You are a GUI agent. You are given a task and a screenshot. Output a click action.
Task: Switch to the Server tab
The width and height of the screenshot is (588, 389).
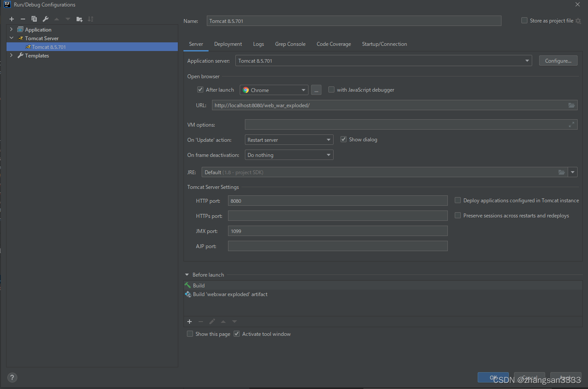click(x=196, y=44)
